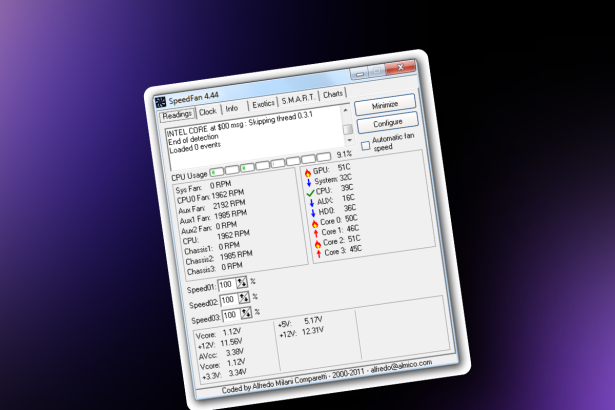This screenshot has height=410, width=615.
Task: Click the red up arrow beside Core 1
Action: (316, 233)
